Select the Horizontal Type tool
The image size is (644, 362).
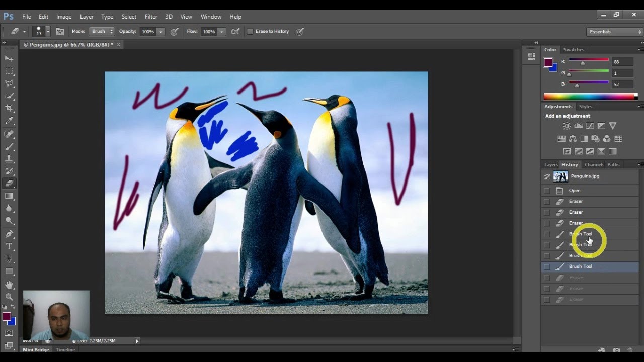(x=9, y=246)
